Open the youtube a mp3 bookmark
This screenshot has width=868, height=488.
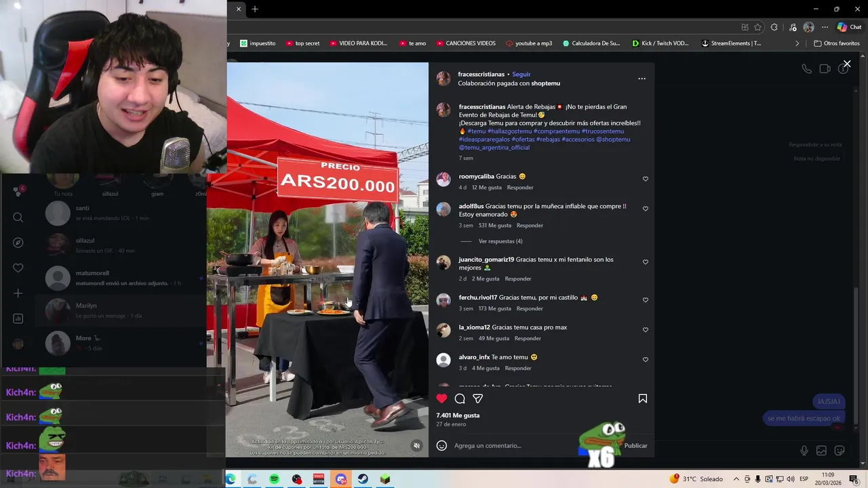click(529, 43)
